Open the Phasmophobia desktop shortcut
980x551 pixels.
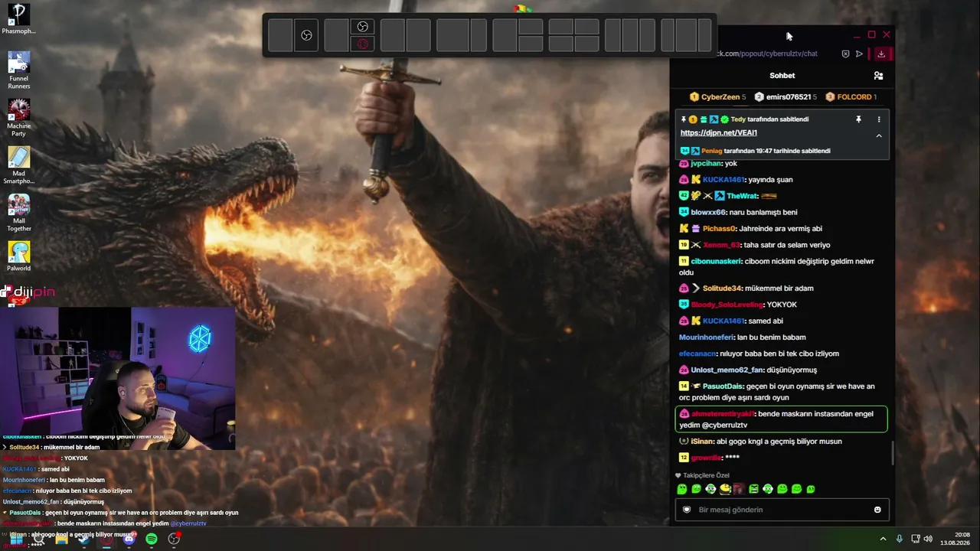coord(18,19)
